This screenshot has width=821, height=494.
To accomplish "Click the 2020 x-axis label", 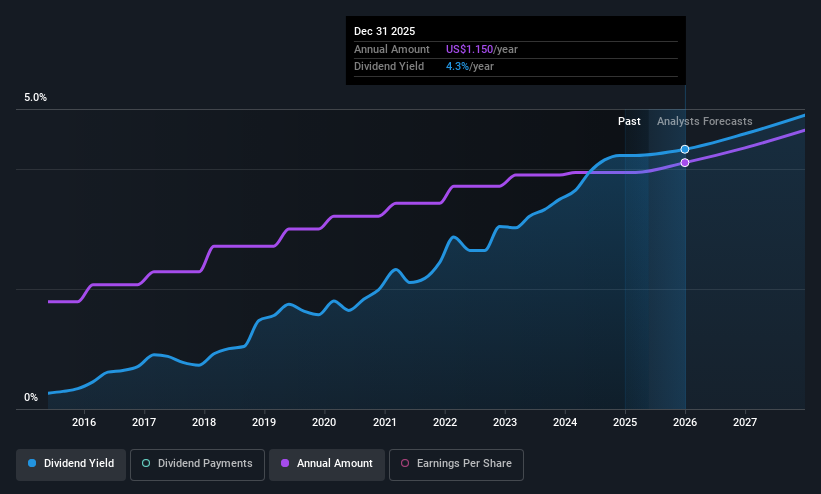I will point(324,422).
